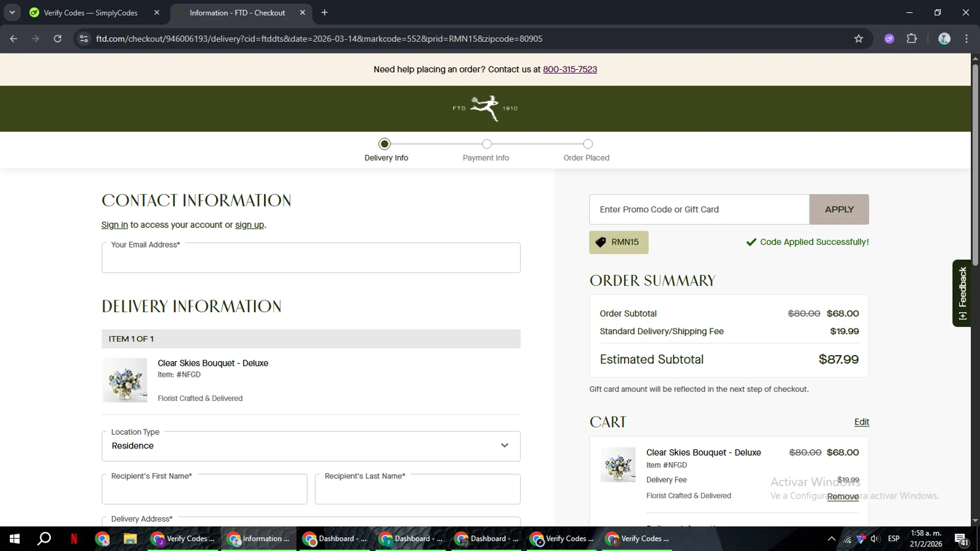This screenshot has width=980, height=551.
Task: Click the promo code or gift card field
Action: tap(699, 210)
